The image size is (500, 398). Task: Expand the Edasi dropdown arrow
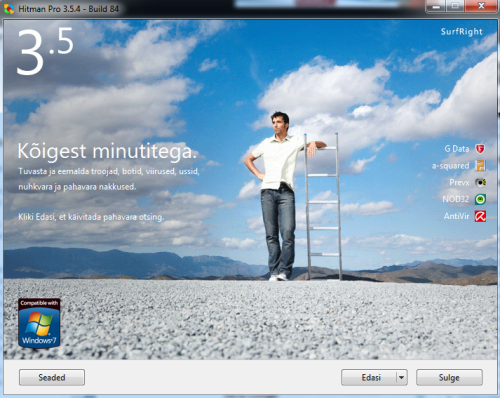click(x=402, y=377)
